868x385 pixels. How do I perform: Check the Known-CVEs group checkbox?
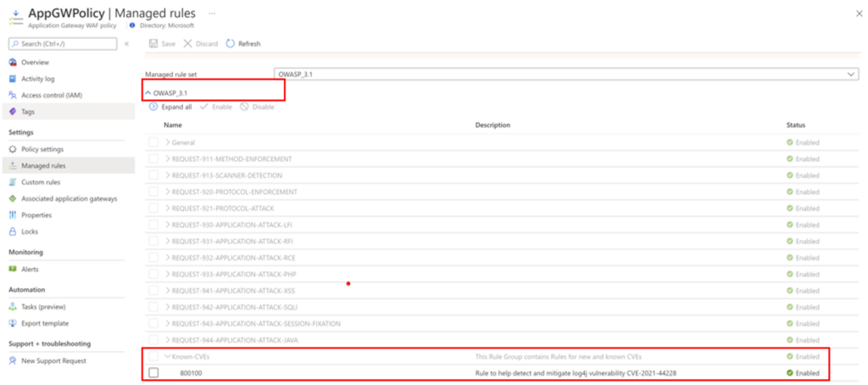pos(153,357)
